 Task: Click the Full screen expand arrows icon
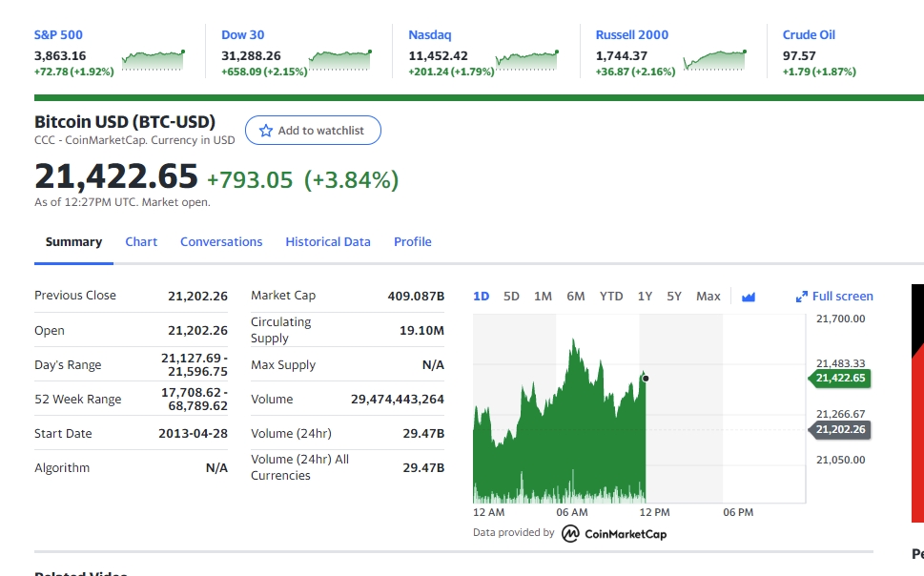coord(801,297)
